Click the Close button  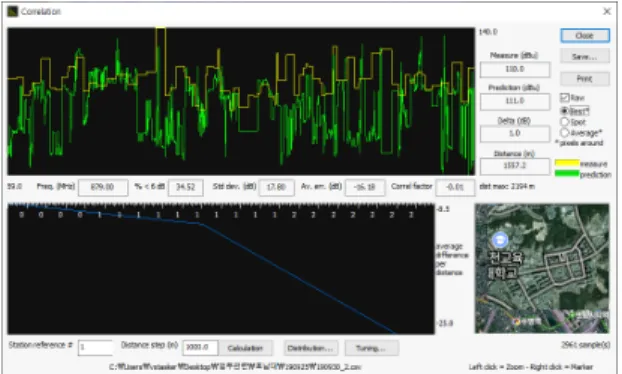[x=585, y=36]
